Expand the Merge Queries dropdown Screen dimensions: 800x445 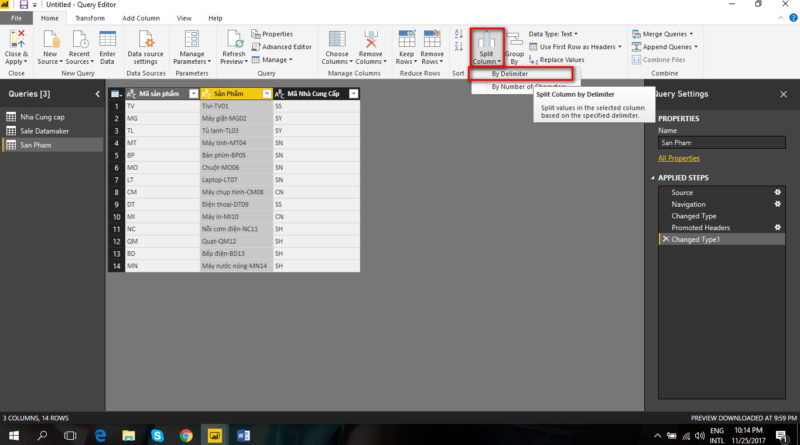pos(664,33)
